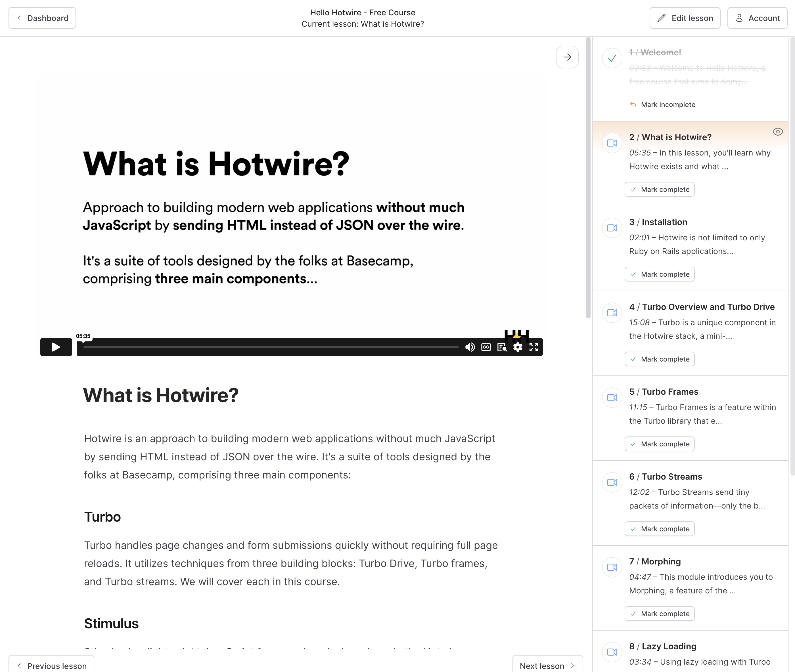Click the 'What is Hotwire?' article heading

(x=161, y=395)
